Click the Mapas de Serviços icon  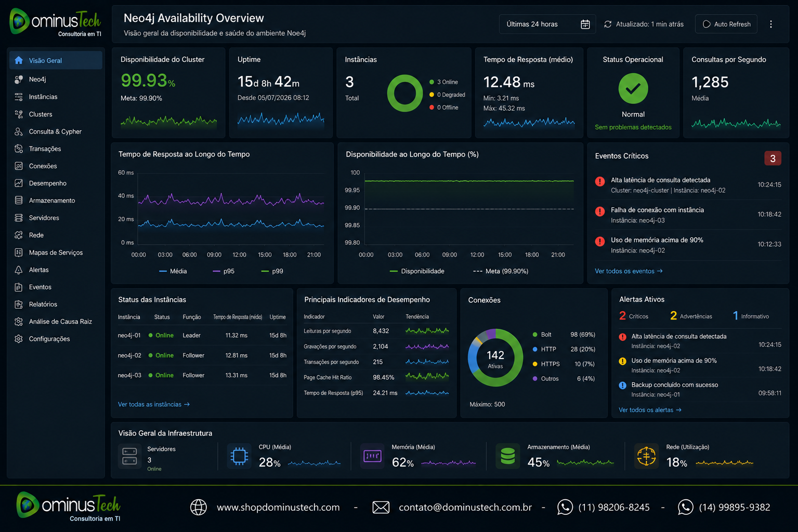tap(19, 252)
